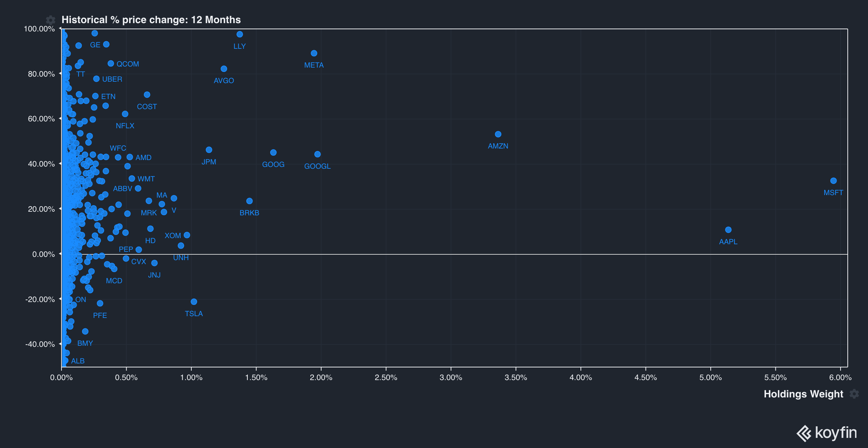Select the PFE data point
Image resolution: width=868 pixels, height=448 pixels.
pyautogui.click(x=100, y=303)
